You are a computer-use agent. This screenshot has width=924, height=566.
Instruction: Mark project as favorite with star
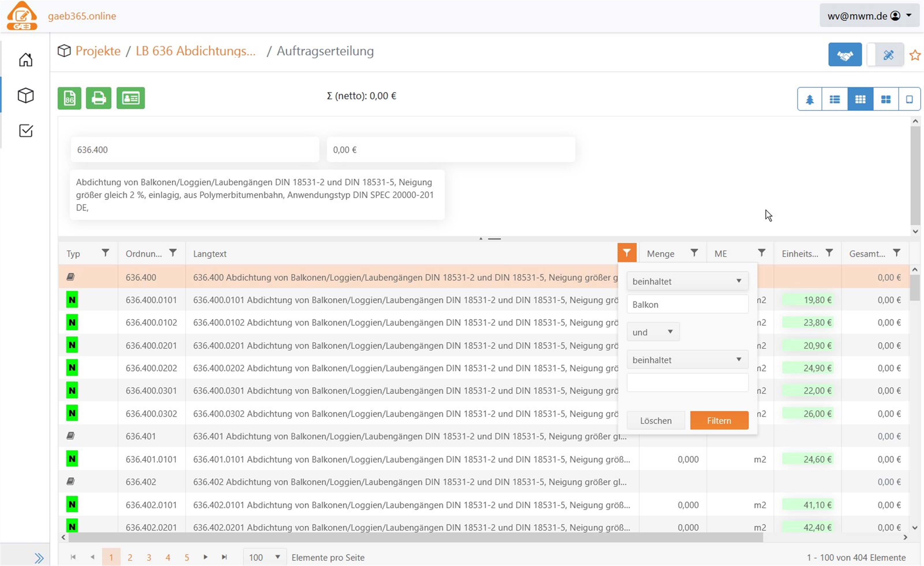point(915,55)
